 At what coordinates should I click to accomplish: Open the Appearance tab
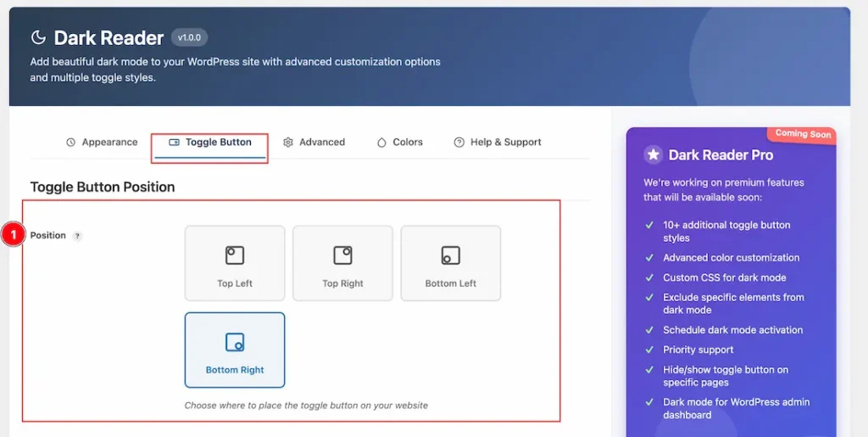point(102,143)
